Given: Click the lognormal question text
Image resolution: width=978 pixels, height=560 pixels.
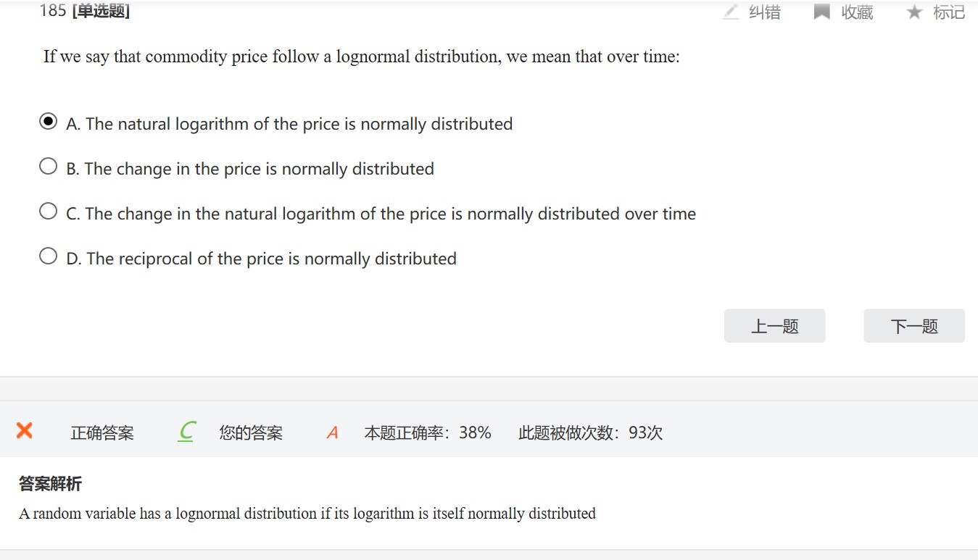Looking at the screenshot, I should pos(361,57).
